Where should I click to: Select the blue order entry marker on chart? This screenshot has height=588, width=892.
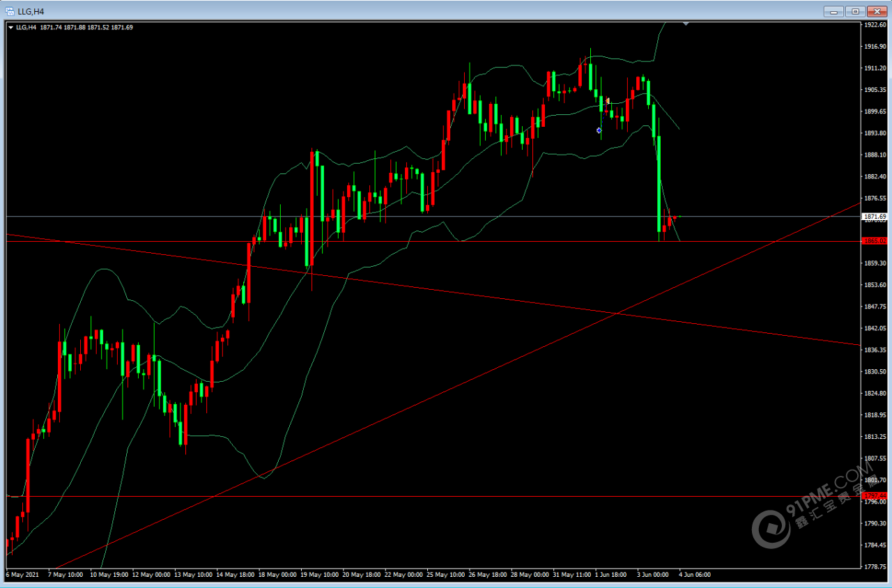(599, 130)
